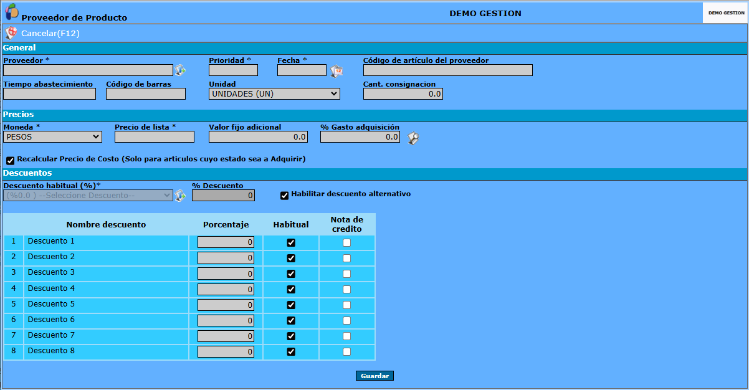749x390 pixels.
Task: Open the Moneda dropdown showing PESOS
Action: (x=53, y=137)
